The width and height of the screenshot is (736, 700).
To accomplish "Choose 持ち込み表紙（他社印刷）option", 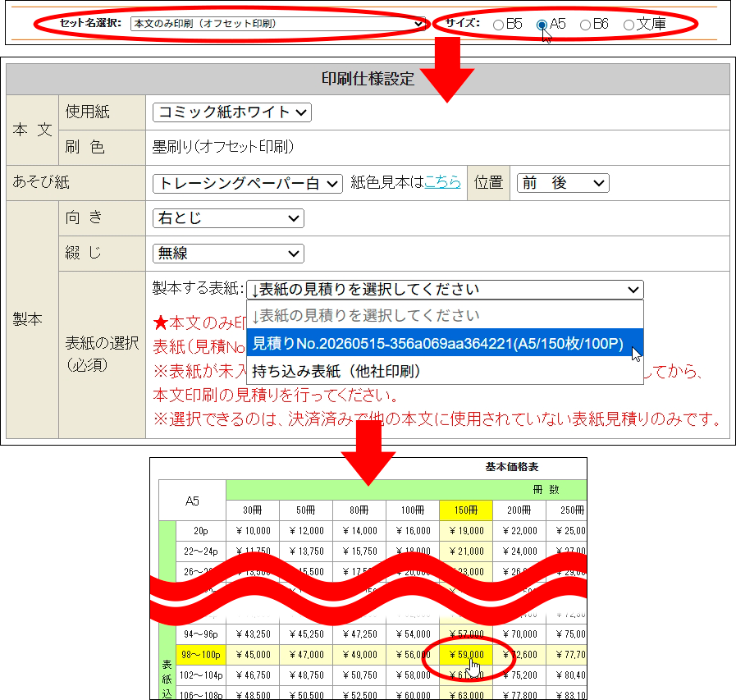I will [x=445, y=372].
